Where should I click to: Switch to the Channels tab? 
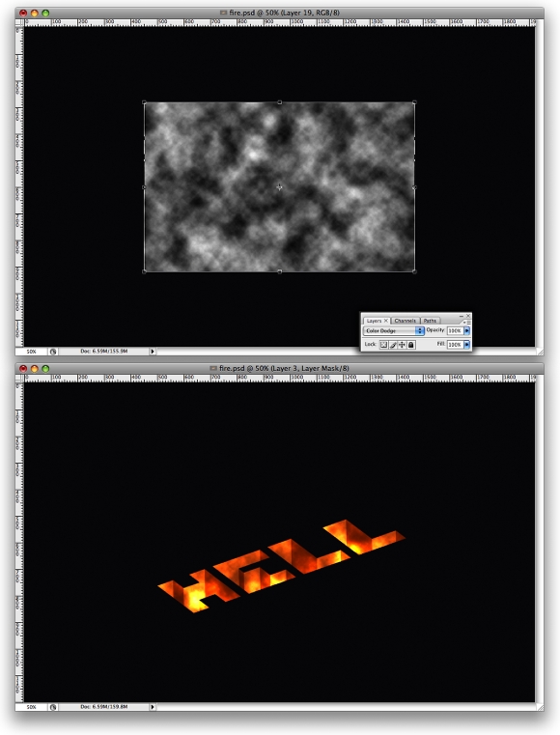[405, 321]
